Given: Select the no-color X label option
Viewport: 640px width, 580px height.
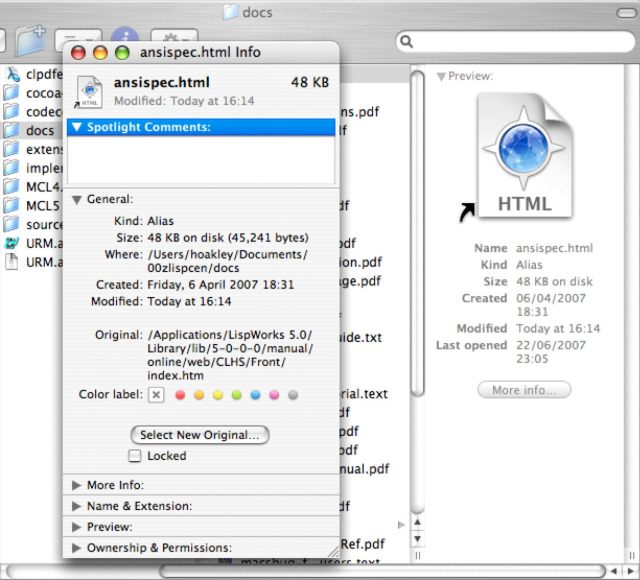Looking at the screenshot, I should 156,395.
